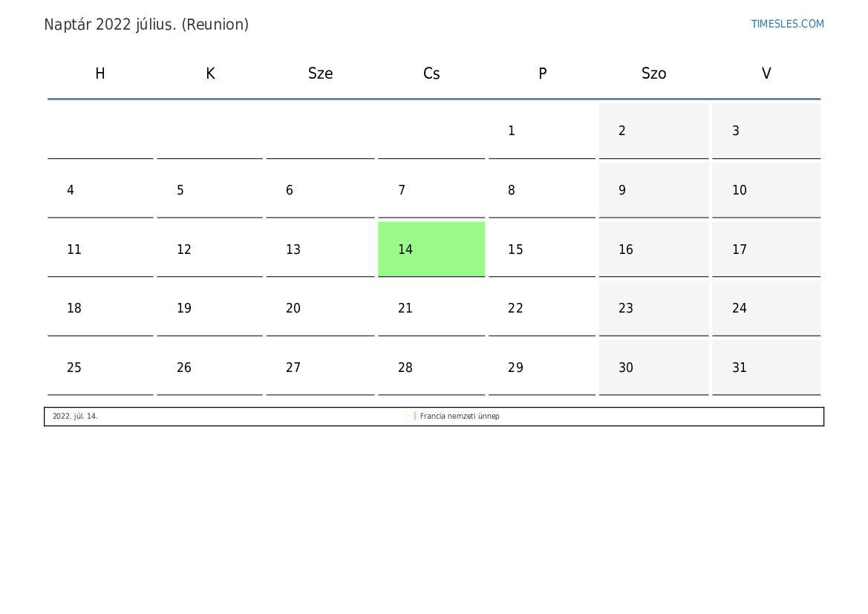868x614 pixels.
Task: Click the Francia nemzeti ünnep legend entry
Action: tap(460, 416)
